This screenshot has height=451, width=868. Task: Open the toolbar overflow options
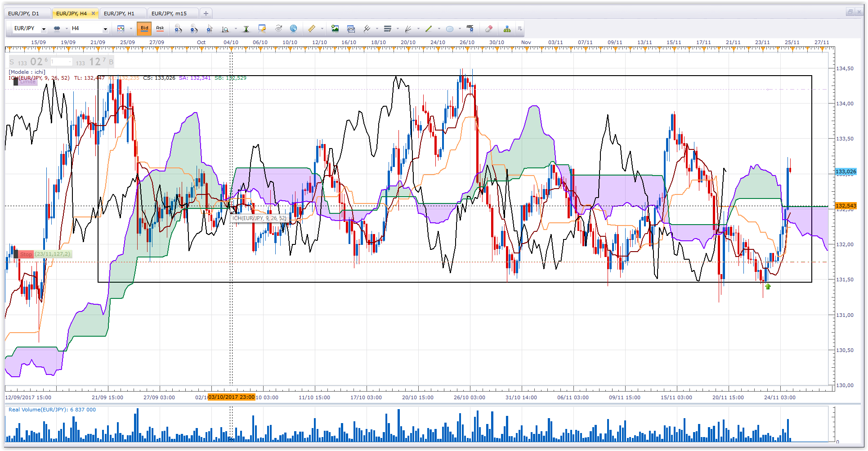[520, 28]
